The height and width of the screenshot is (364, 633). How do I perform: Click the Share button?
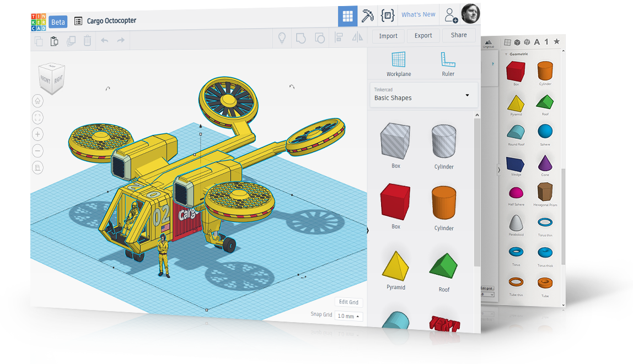459,35
